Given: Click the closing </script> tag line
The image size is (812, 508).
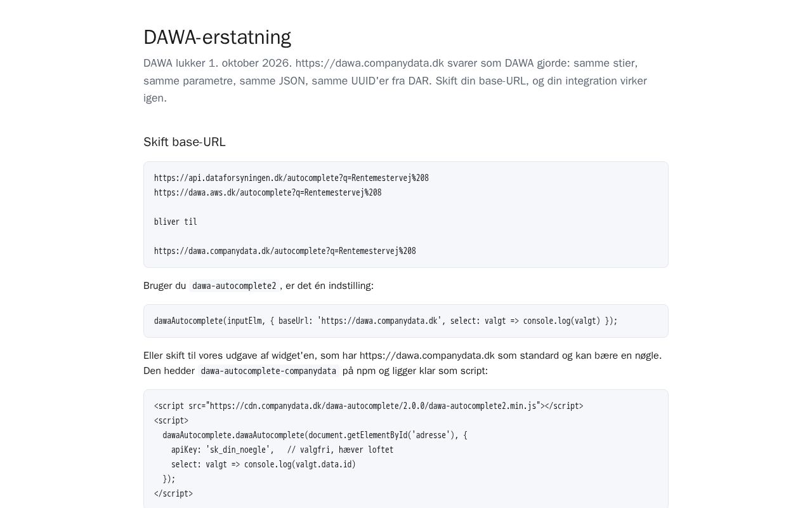Looking at the screenshot, I should (x=173, y=494).
